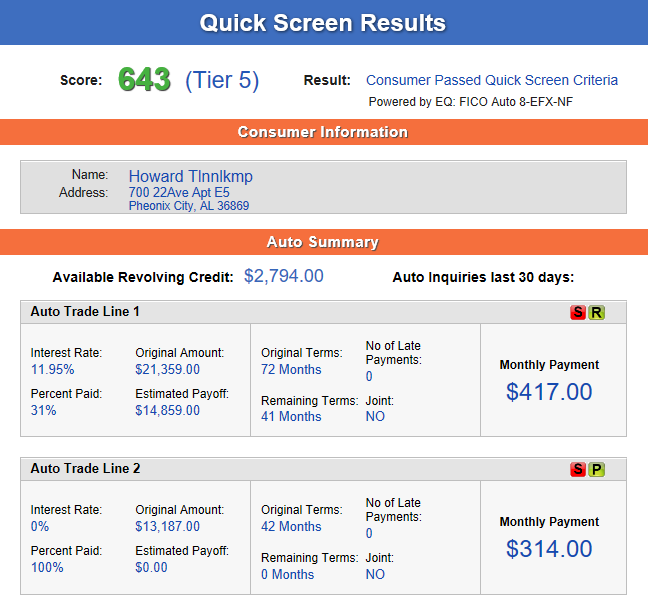Click the $314.00 monthly payment amount
This screenshot has height=601, width=648.
point(549,548)
